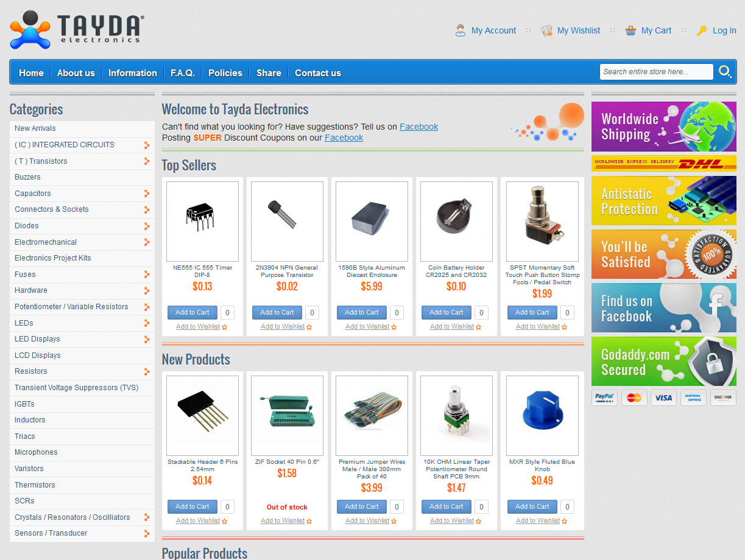Open the Contact us menu item

[x=318, y=73]
